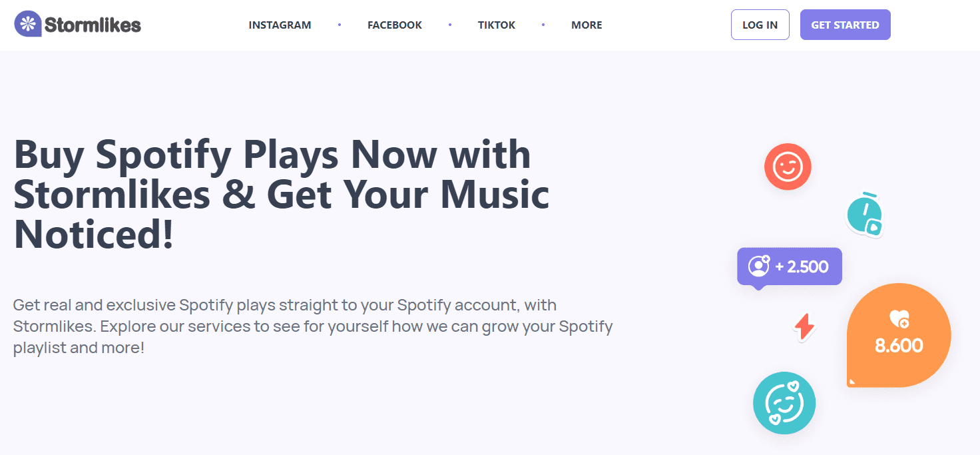The height and width of the screenshot is (455, 980).
Task: Open the Facebook menu item
Action: point(394,25)
